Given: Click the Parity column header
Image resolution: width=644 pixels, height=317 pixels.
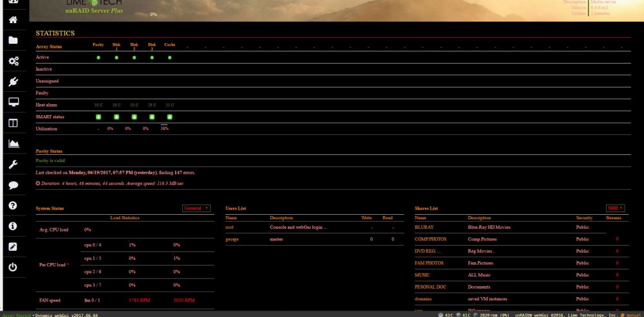Looking at the screenshot, I should tap(98, 45).
